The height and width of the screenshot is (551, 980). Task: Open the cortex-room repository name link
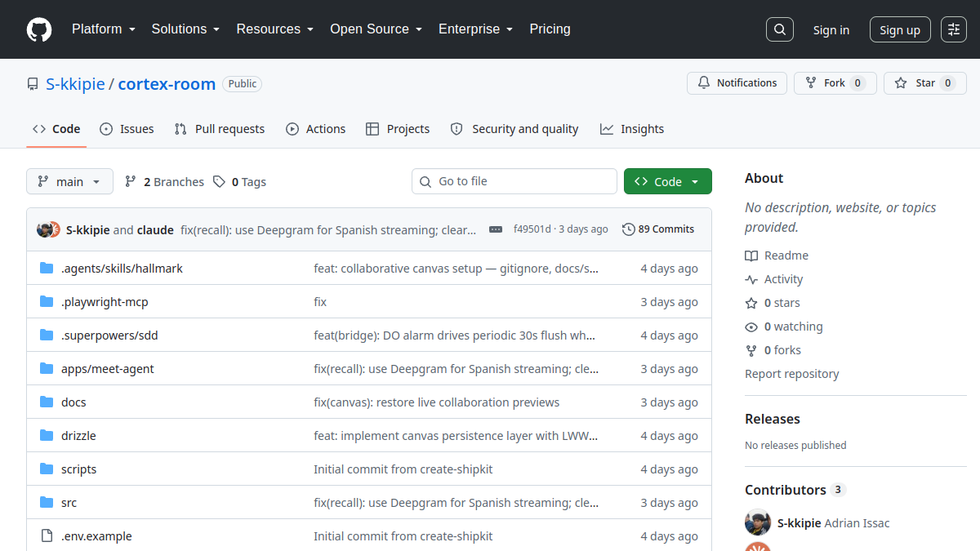point(167,84)
